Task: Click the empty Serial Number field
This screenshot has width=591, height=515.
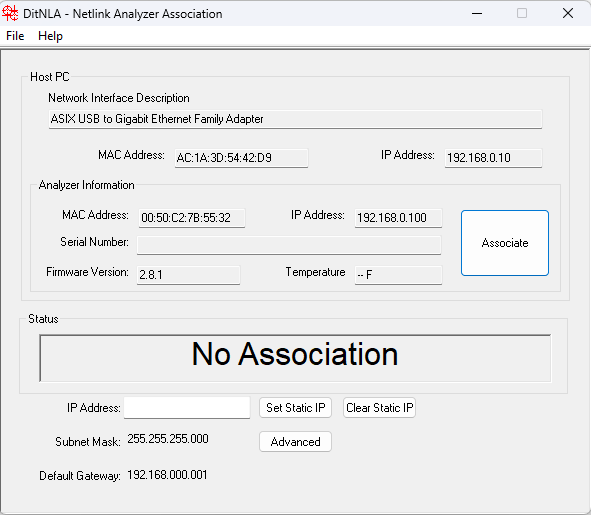Action: [289, 245]
